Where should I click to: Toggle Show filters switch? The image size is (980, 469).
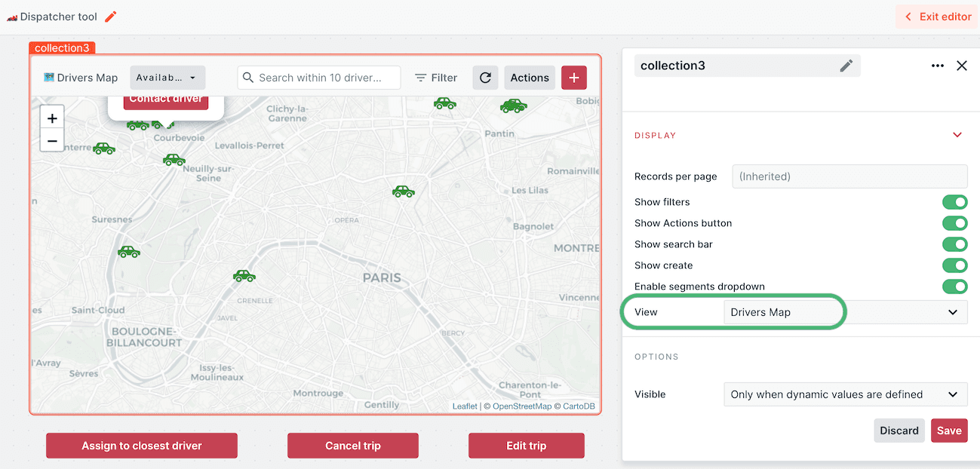pos(954,202)
